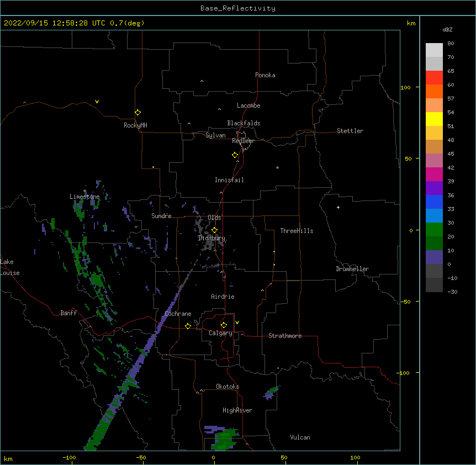The image size is (476, 465).
Task: Click the Banff town label
Action: (68, 313)
